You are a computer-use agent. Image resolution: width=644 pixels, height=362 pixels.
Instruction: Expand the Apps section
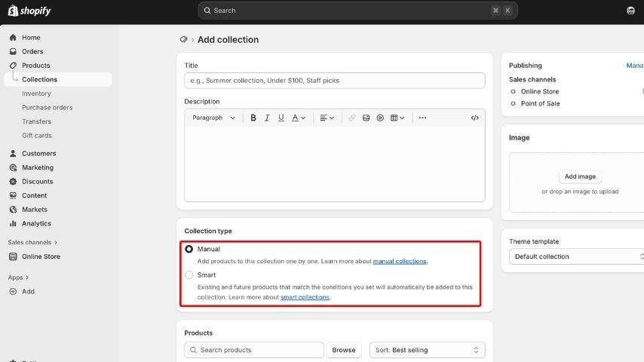(x=18, y=278)
